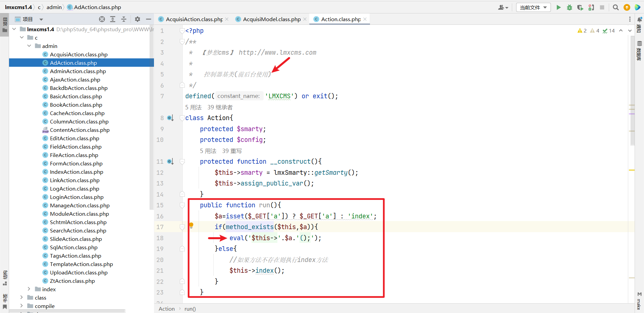Run the current file with the green play button

[x=558, y=7]
